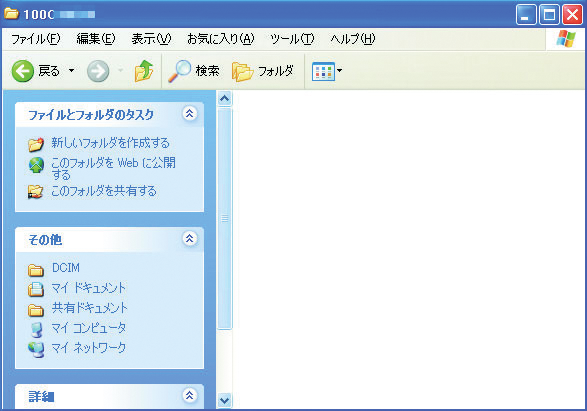The height and width of the screenshot is (411, 587).
Task: Click the scroll down arrow of sidebar
Action: pos(225,400)
